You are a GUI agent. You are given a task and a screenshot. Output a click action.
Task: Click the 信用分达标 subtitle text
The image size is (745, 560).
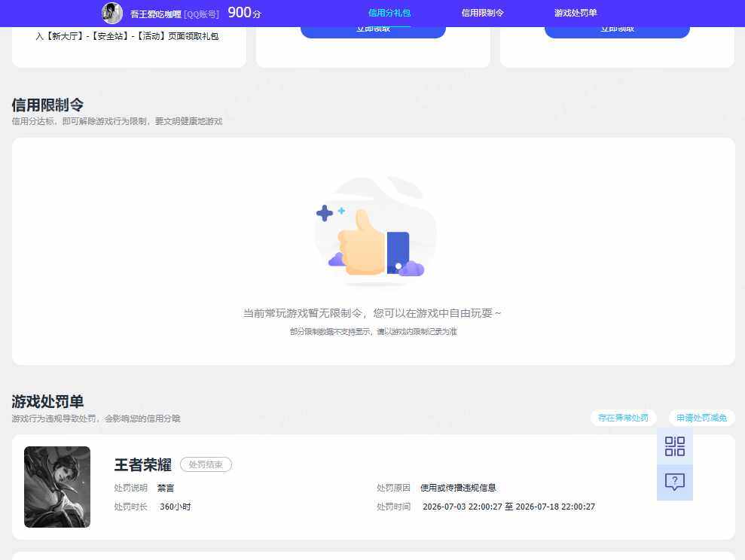coord(117,121)
